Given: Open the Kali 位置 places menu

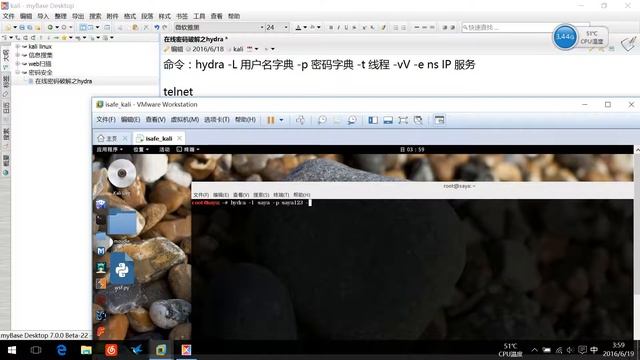Looking at the screenshot, I should pos(141,150).
